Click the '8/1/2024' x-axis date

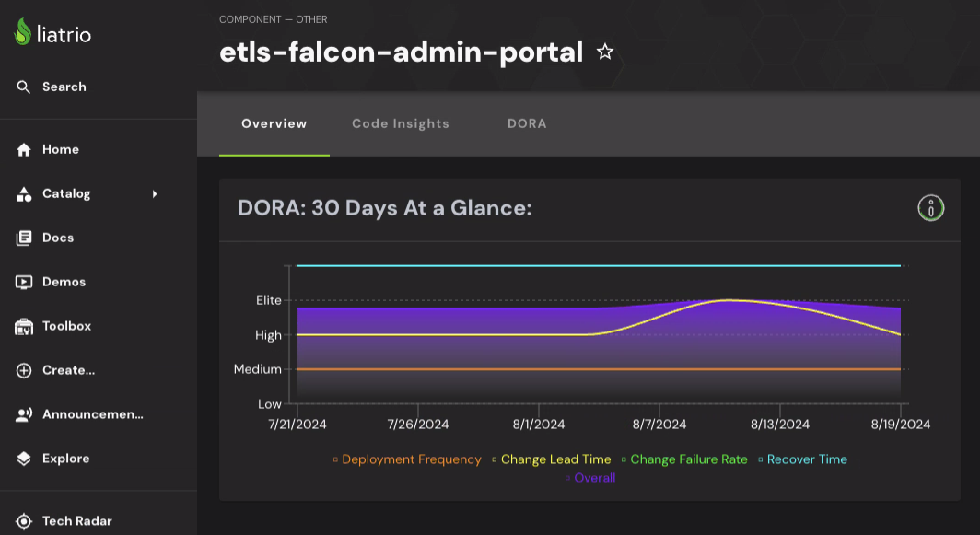[539, 425]
